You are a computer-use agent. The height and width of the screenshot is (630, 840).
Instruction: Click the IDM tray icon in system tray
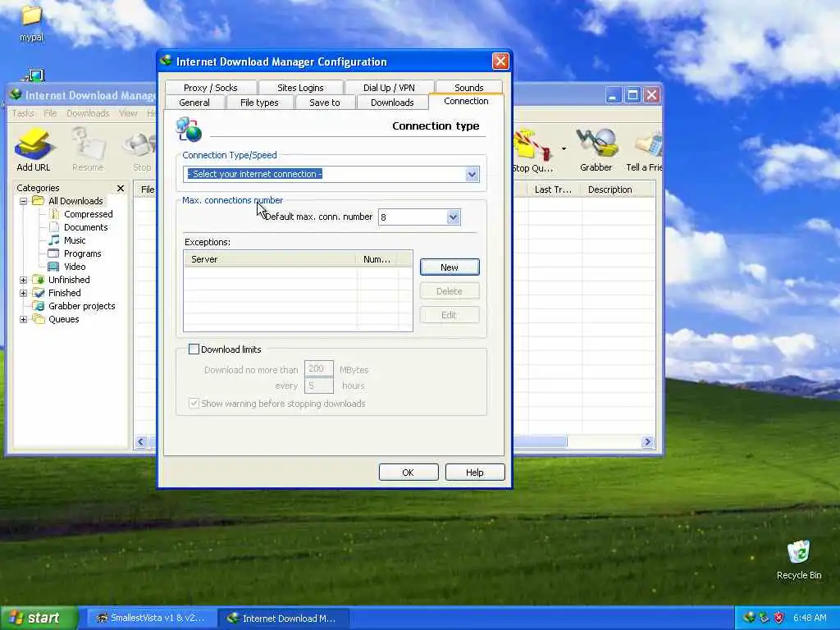tap(749, 618)
